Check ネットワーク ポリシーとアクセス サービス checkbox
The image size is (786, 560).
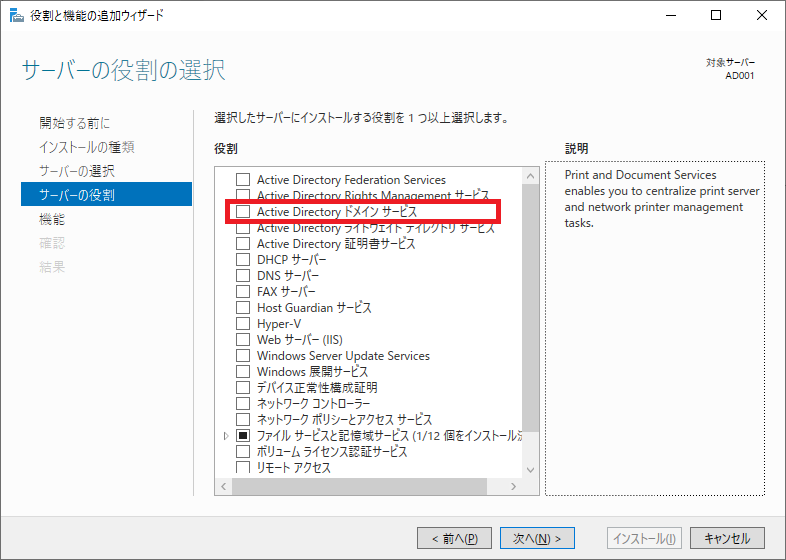click(243, 420)
